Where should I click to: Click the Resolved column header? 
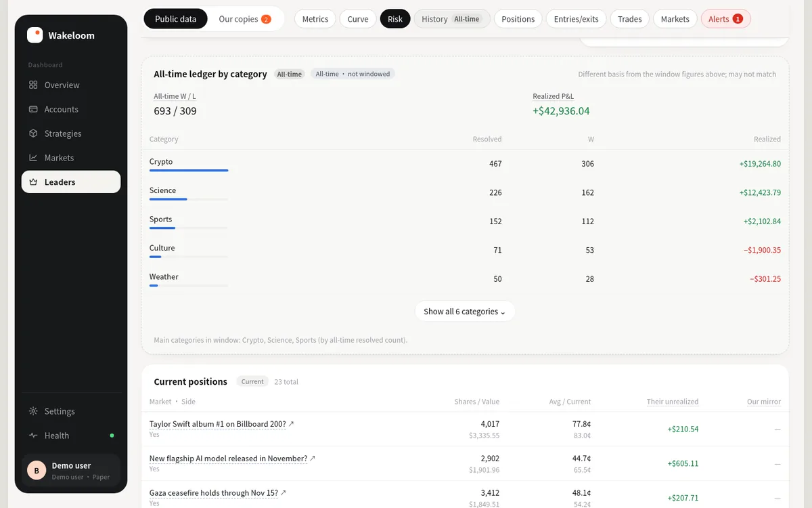(x=487, y=140)
